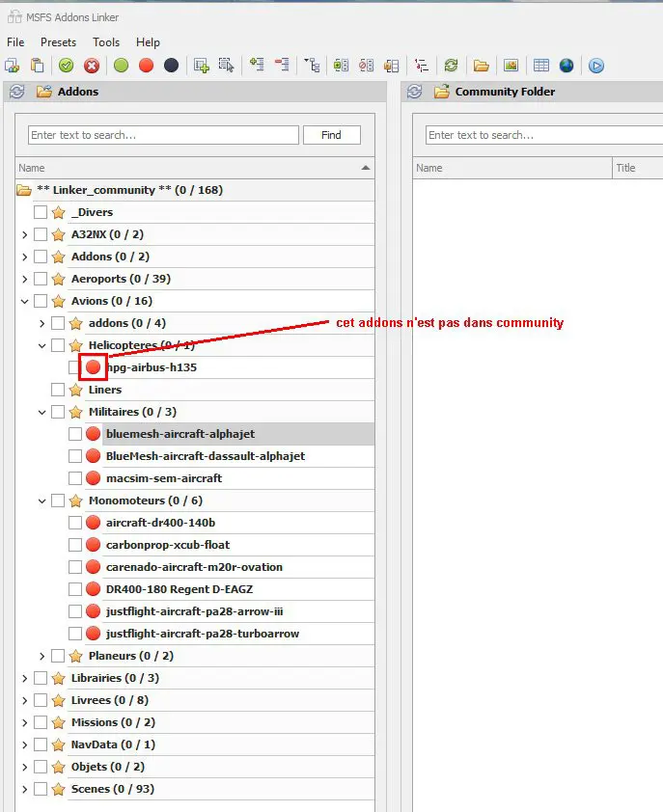This screenshot has height=812, width=663.
Task: Check justflight-aircraft-pa28-turboarrow checkbox
Action: point(75,634)
